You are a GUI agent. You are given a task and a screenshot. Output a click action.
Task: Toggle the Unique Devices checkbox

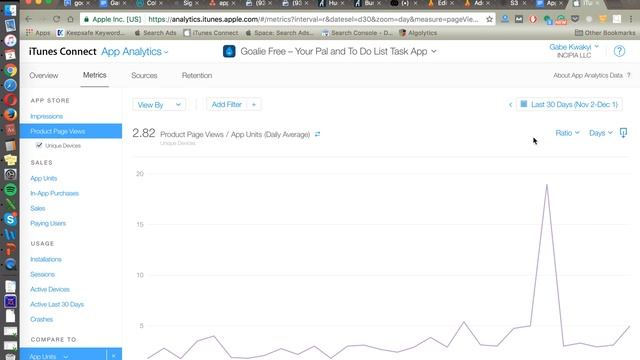tap(39, 145)
